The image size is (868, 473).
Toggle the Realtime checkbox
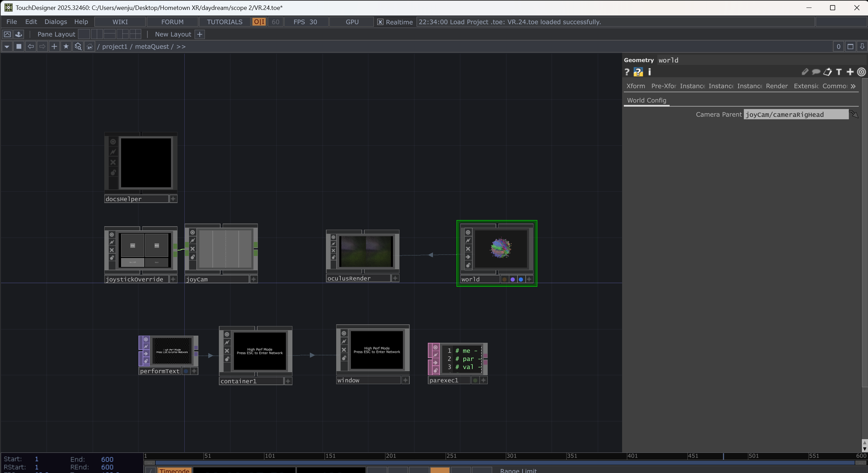point(380,22)
